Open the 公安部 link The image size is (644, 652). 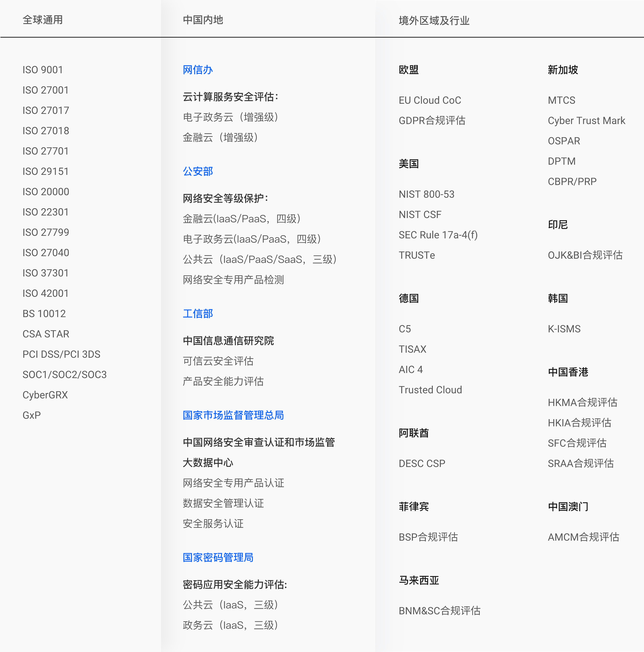[x=198, y=171]
